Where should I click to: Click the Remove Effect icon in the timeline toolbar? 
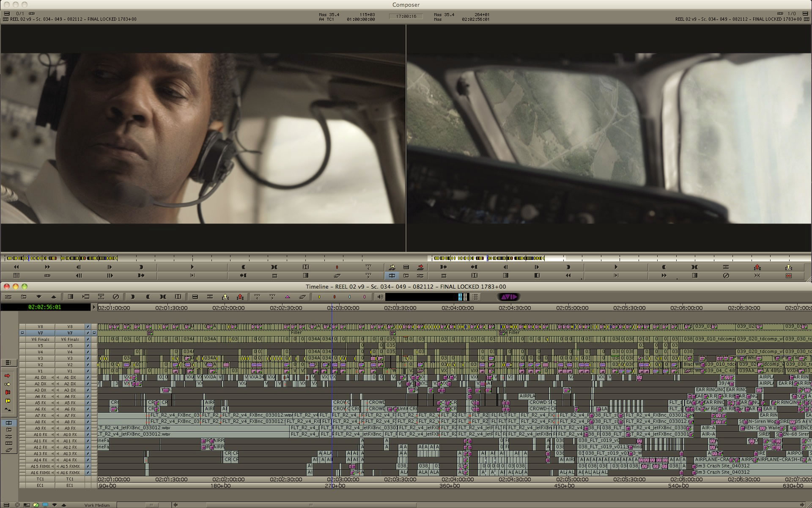(115, 297)
